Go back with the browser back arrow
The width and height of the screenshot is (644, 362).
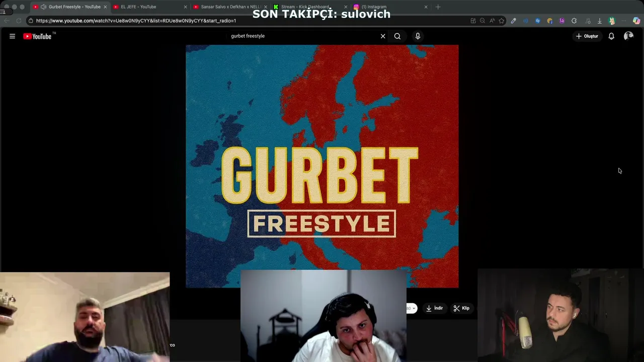pos(7,21)
